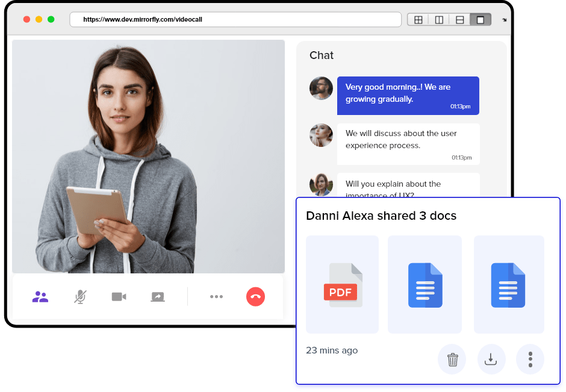Toggle the four-grid layout view
The height and width of the screenshot is (392, 566).
(419, 19)
